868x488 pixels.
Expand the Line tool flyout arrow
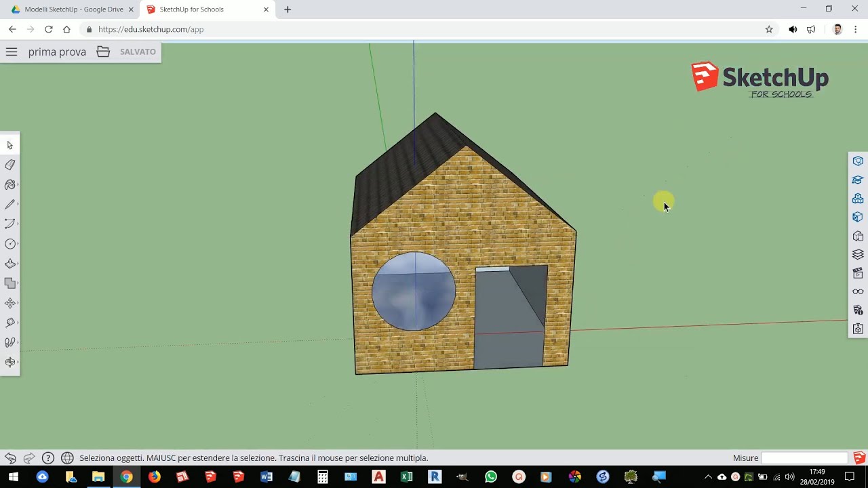[x=17, y=205]
